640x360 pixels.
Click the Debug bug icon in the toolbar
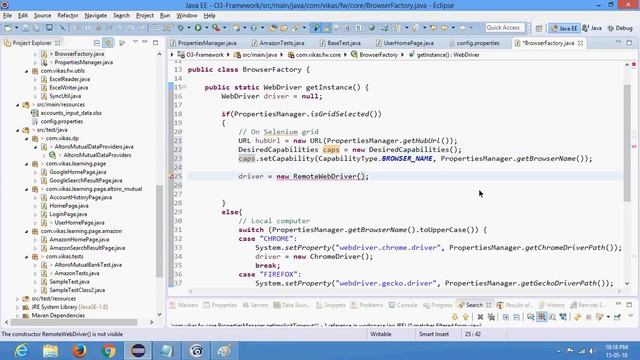point(180,28)
